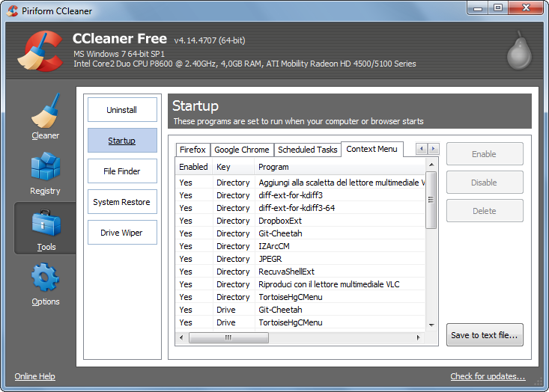Select the diff-ext-for-kdiff3-64 row
The height and width of the screenshot is (392, 549).
(x=300, y=208)
